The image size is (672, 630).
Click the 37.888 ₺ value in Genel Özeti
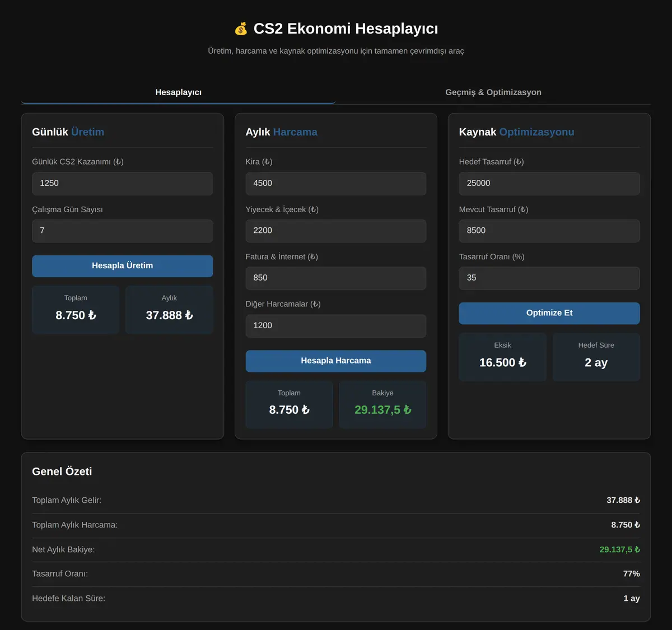point(623,500)
